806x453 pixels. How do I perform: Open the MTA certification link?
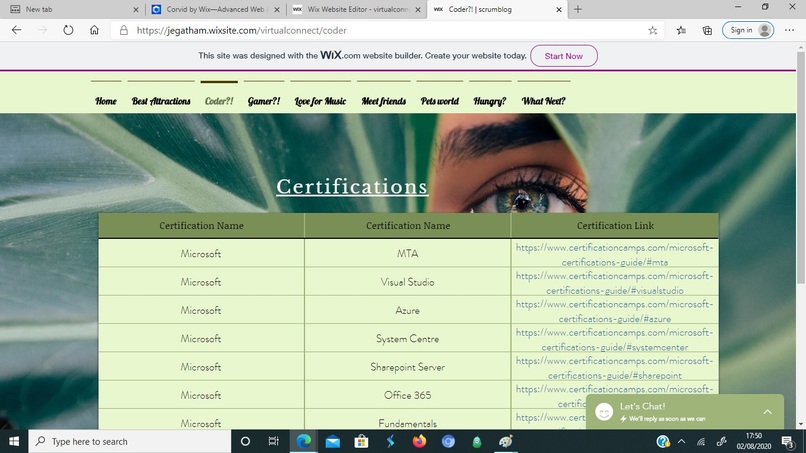point(614,255)
